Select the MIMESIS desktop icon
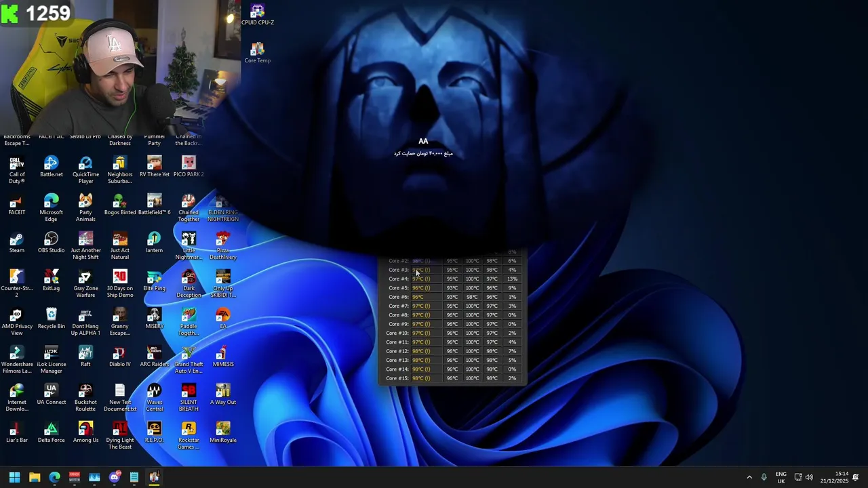This screenshot has width=868, height=488. click(223, 357)
